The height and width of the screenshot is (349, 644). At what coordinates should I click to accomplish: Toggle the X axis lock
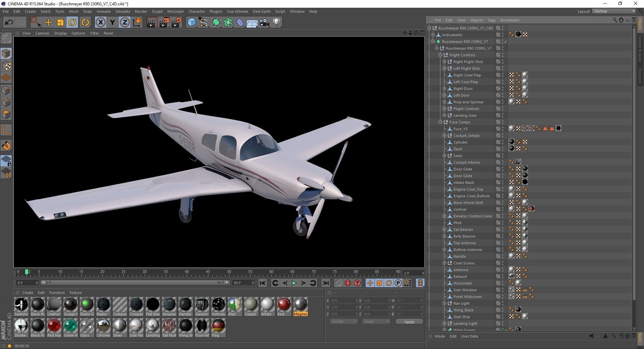(100, 22)
